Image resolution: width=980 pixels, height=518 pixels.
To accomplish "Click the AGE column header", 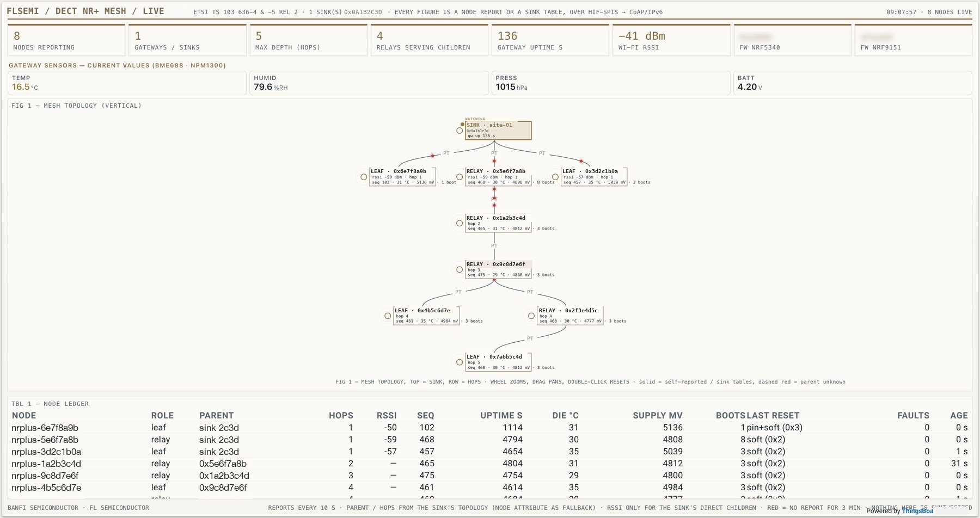I will point(959,415).
